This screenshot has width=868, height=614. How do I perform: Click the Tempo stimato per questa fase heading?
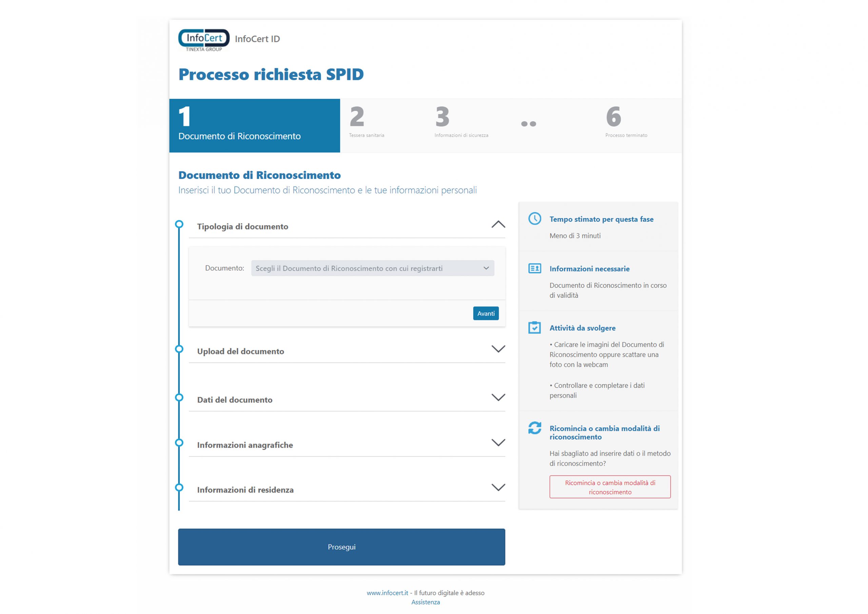pos(601,219)
